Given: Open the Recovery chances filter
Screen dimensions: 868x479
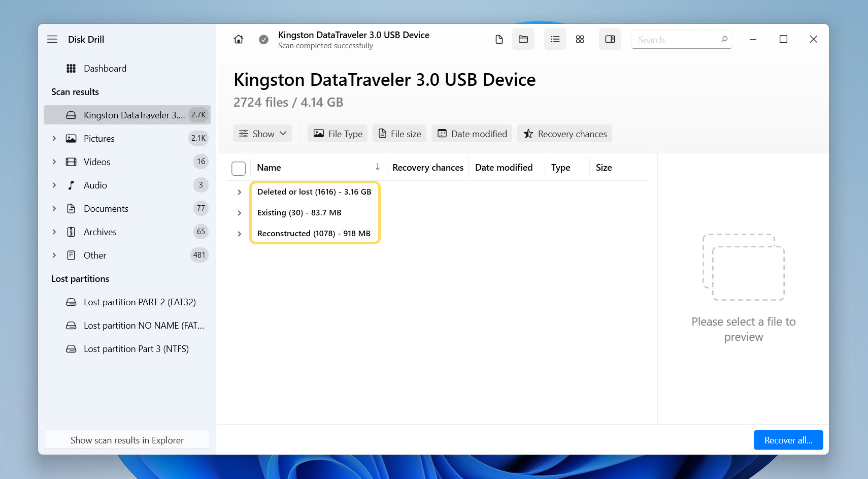Looking at the screenshot, I should tap(565, 134).
